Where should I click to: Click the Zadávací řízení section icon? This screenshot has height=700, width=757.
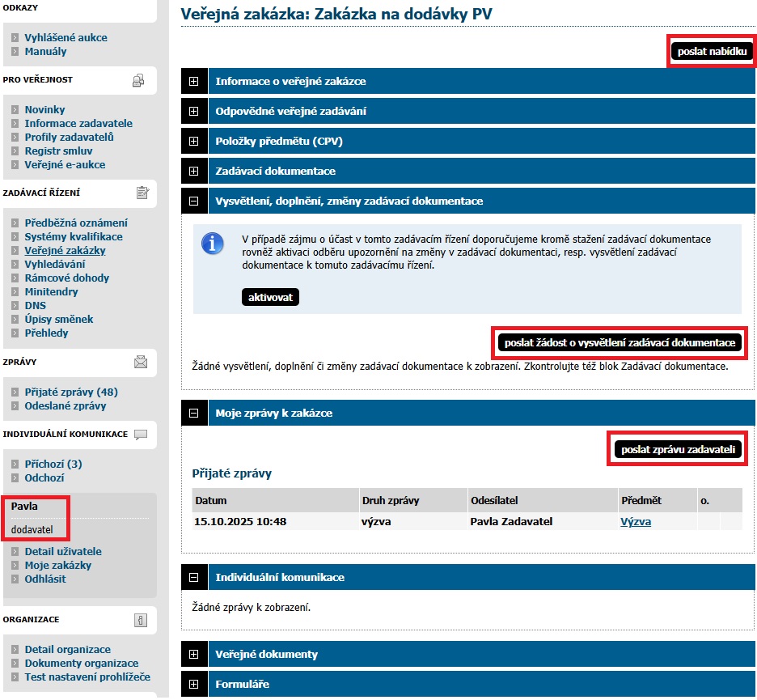143,193
